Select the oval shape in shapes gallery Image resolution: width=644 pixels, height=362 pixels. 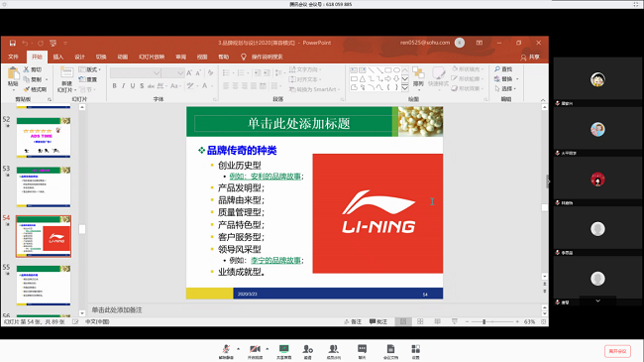pos(396,70)
